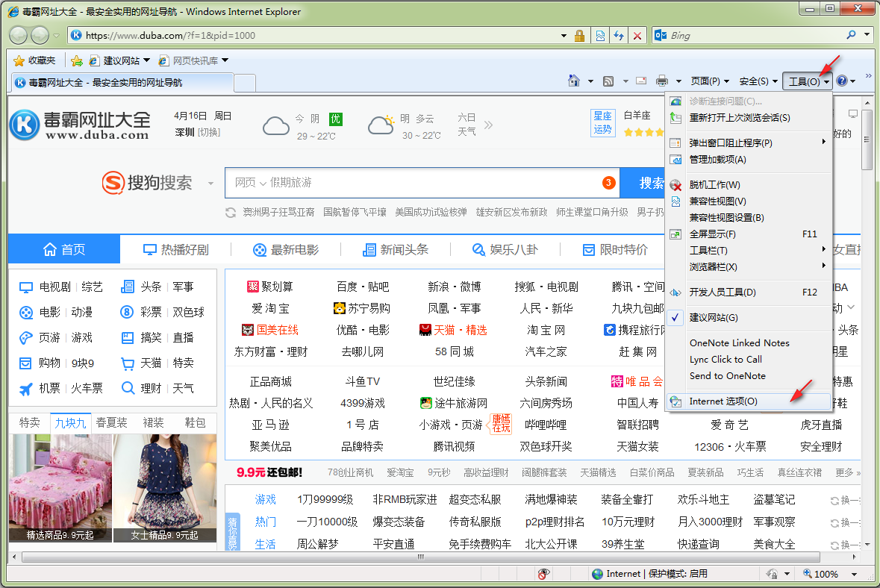Screen dimensions: 880x588
Task: Click the red Stop loading icon
Action: pos(637,36)
